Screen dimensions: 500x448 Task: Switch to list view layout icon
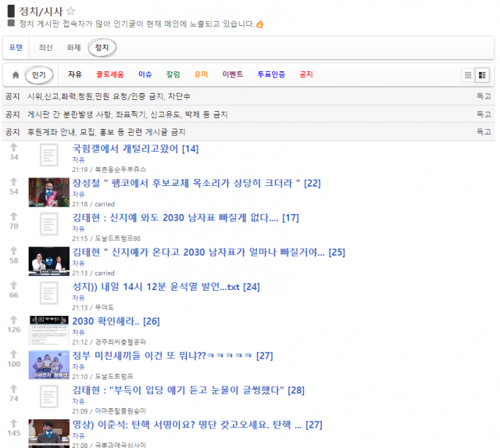[x=468, y=75]
